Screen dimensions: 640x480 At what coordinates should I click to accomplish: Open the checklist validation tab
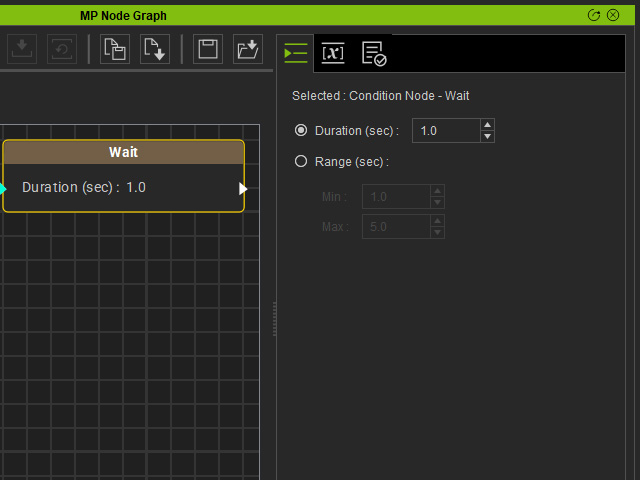point(374,53)
